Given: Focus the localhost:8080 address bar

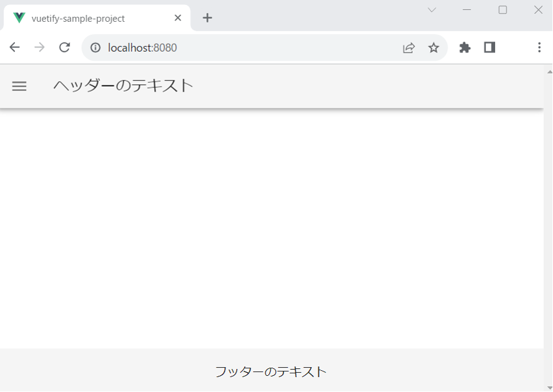Looking at the screenshot, I should coord(264,47).
